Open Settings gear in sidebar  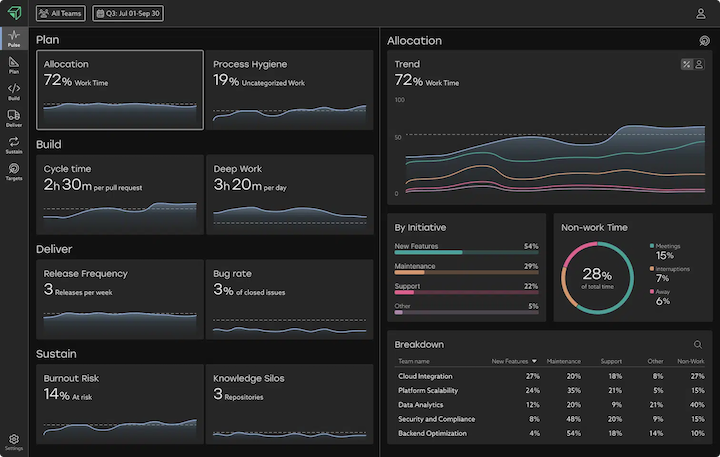pos(13,441)
